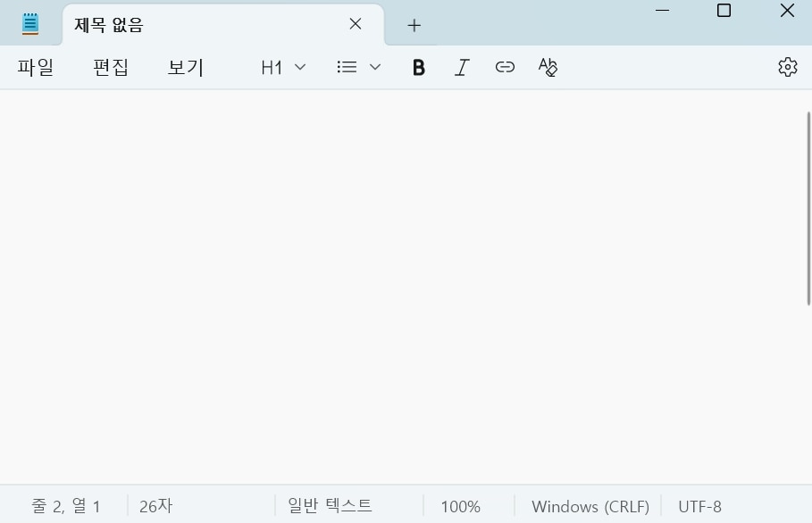This screenshot has height=523, width=812.
Task: Open the 파일 menu
Action: 35,67
